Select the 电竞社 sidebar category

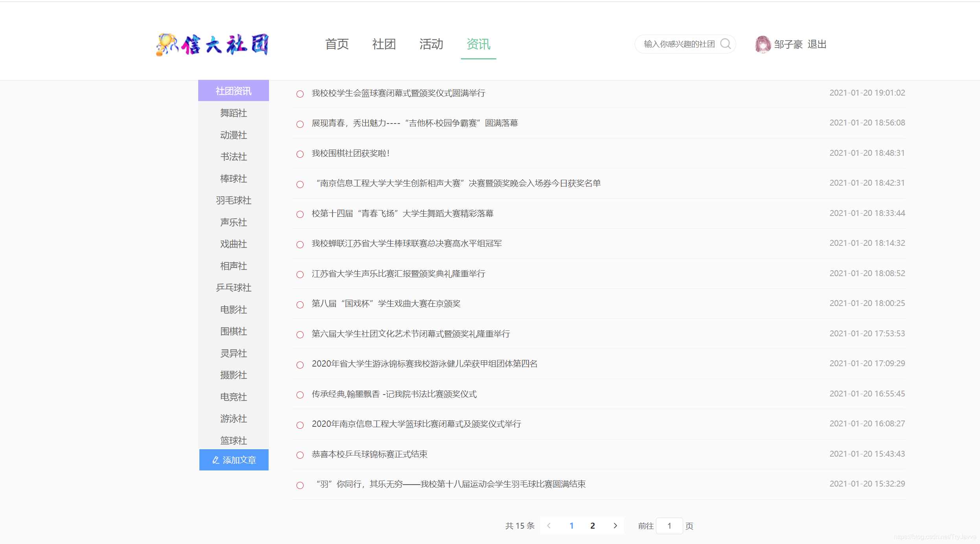(234, 397)
